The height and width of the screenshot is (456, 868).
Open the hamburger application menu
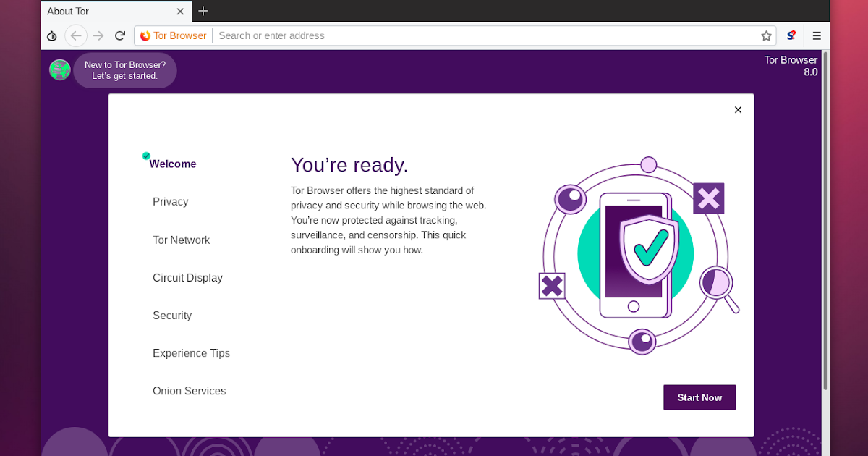[817, 35]
